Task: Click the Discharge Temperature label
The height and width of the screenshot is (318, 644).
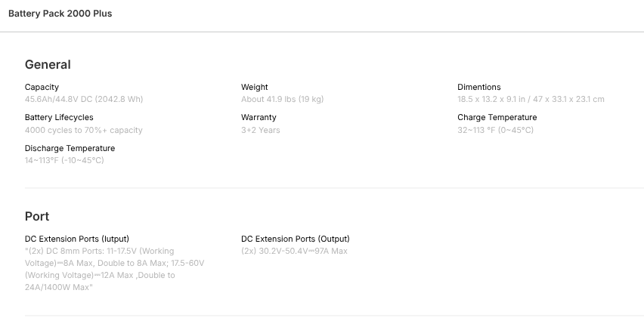Action: [70, 148]
